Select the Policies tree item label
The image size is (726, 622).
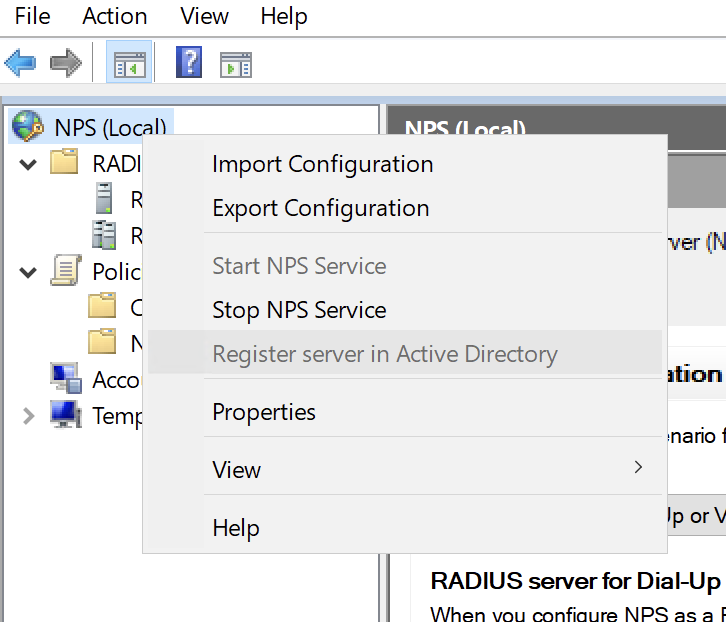point(117,271)
